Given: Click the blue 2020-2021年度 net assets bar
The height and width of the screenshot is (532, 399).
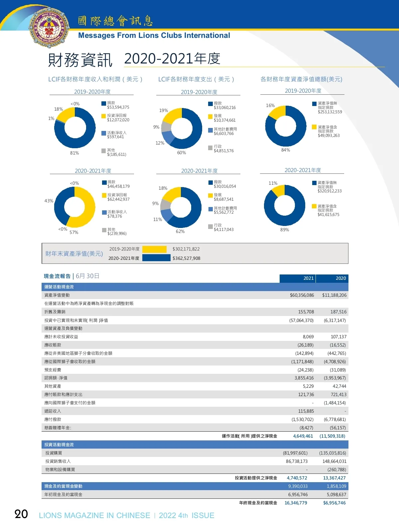Looking at the screenshot, I should (x=156, y=258).
